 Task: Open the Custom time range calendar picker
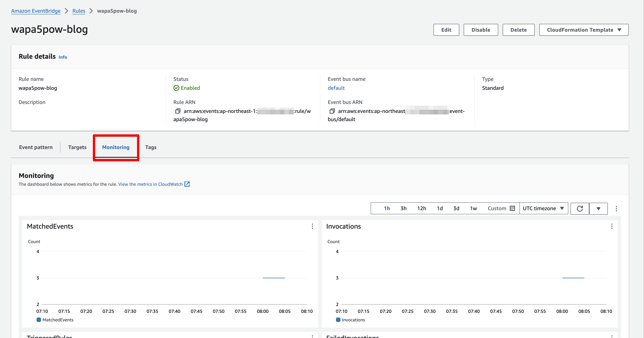501,208
